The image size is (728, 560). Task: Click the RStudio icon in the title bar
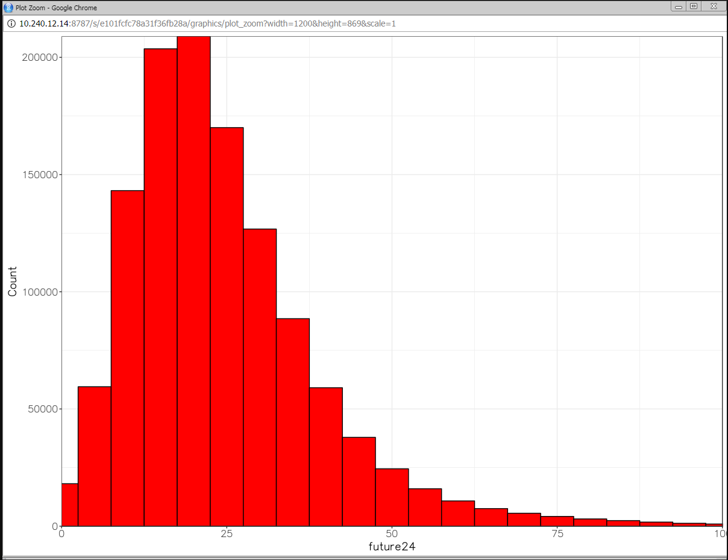pyautogui.click(x=8, y=8)
